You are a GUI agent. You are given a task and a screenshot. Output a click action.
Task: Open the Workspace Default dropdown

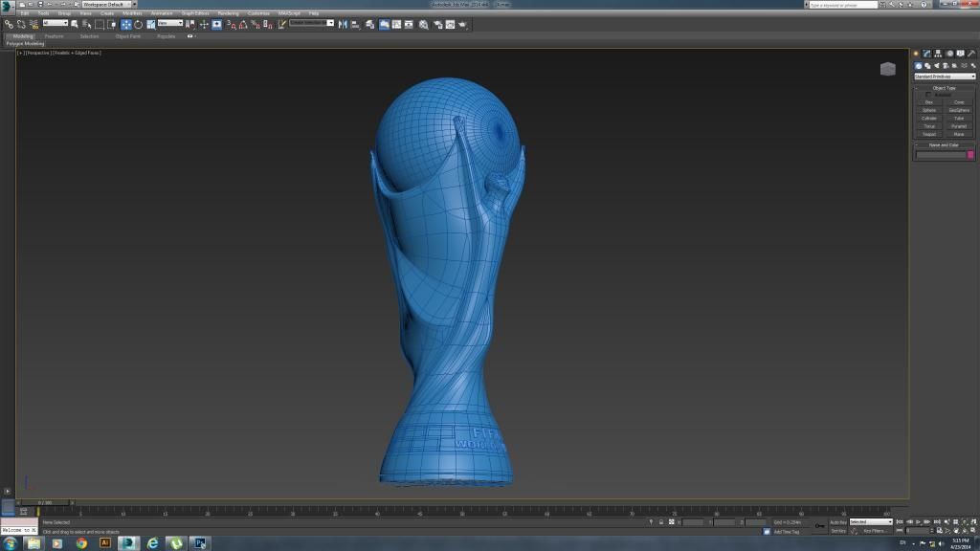pos(109,5)
